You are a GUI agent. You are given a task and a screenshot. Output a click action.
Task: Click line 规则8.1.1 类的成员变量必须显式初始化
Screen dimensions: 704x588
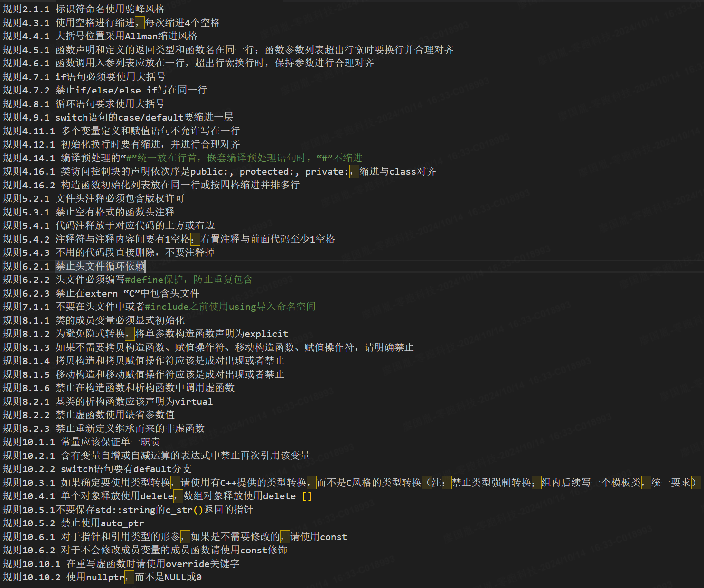pyautogui.click(x=94, y=320)
